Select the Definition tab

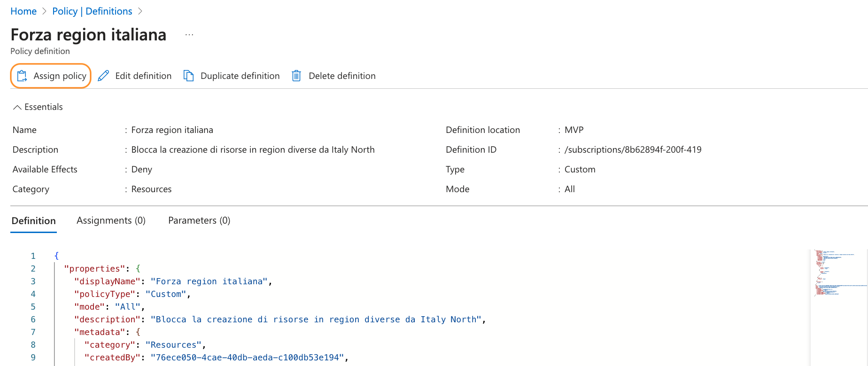tap(33, 221)
